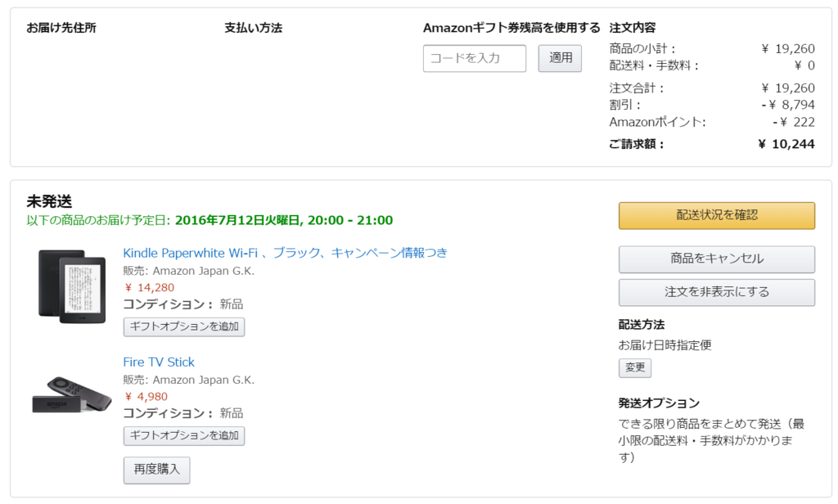Click the ¥14,280 Kindle price

click(149, 287)
